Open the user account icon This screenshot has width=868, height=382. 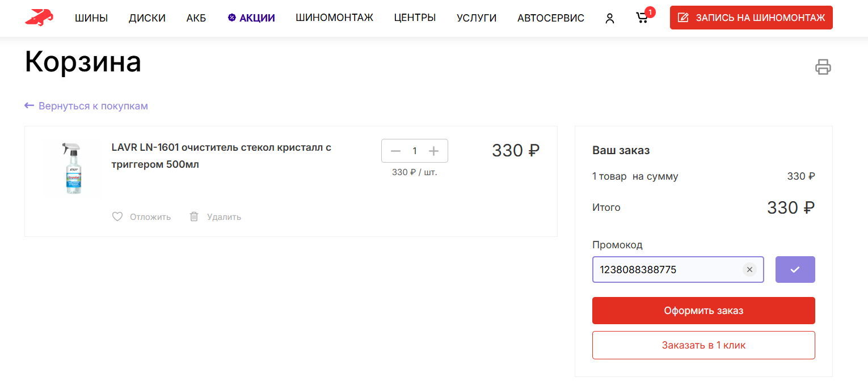[610, 18]
